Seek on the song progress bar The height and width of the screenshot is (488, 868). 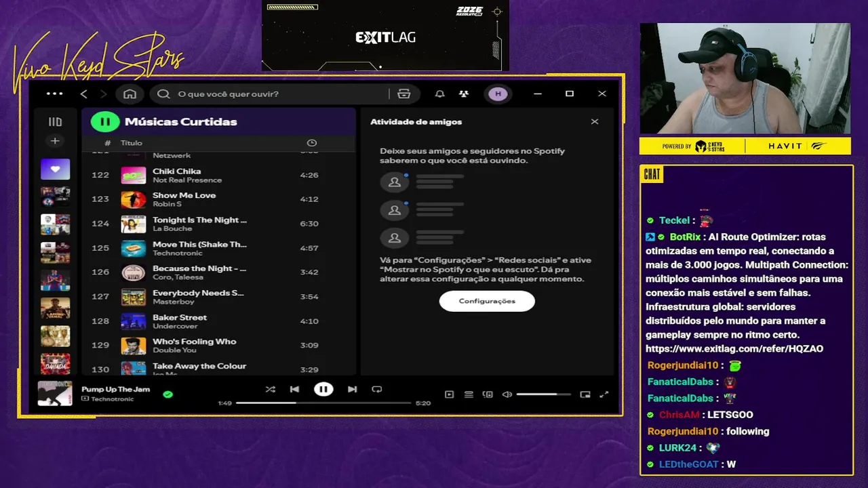(x=323, y=403)
